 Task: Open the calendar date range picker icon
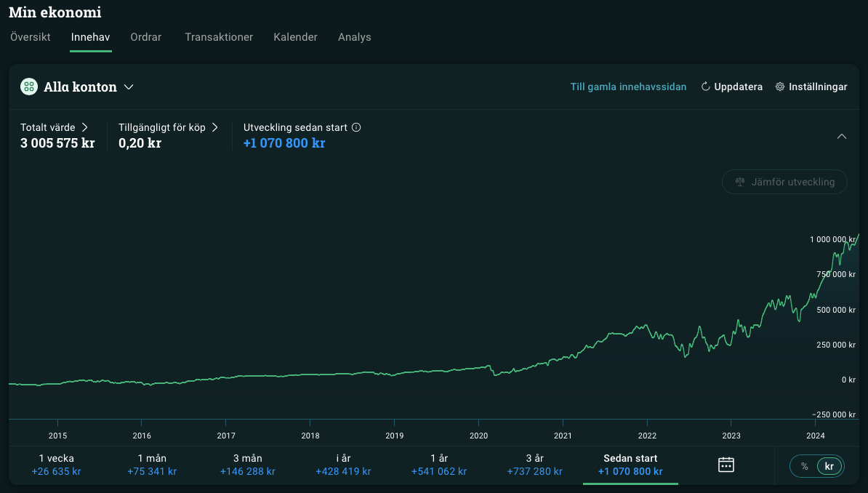[x=726, y=465]
